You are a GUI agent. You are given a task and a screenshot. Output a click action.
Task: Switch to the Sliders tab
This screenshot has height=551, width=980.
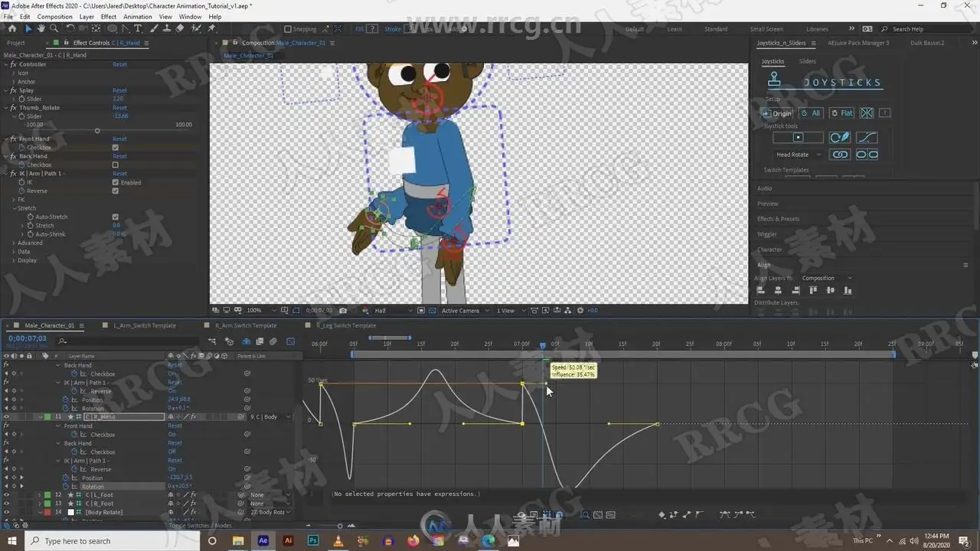(808, 61)
